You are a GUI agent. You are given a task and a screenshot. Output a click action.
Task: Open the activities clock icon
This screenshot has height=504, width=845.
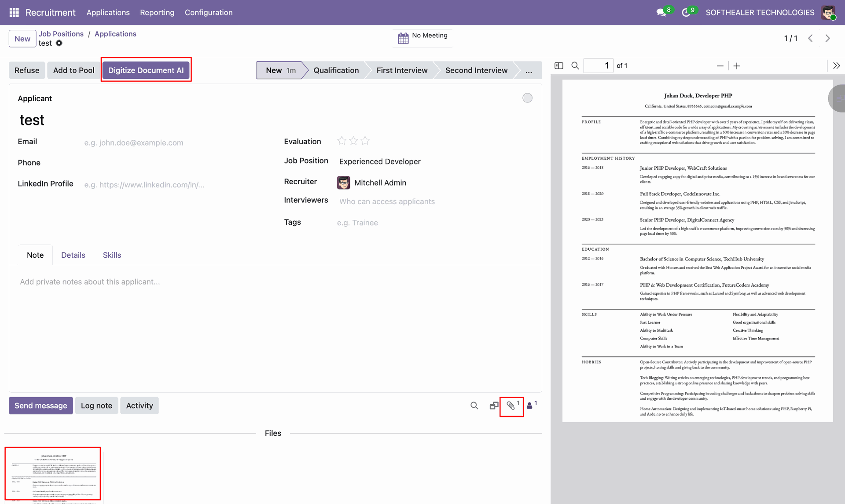(x=686, y=13)
